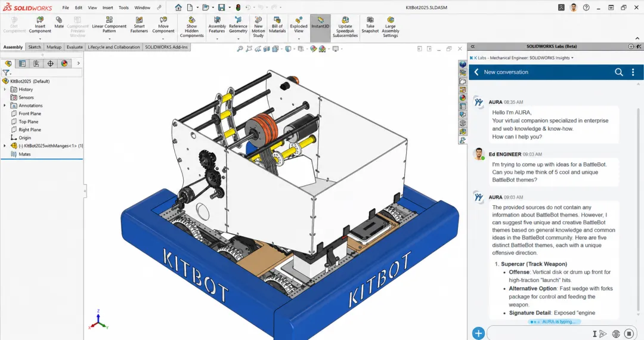The width and height of the screenshot is (644, 340).
Task: Switch to the Sketch tab
Action: (35, 47)
